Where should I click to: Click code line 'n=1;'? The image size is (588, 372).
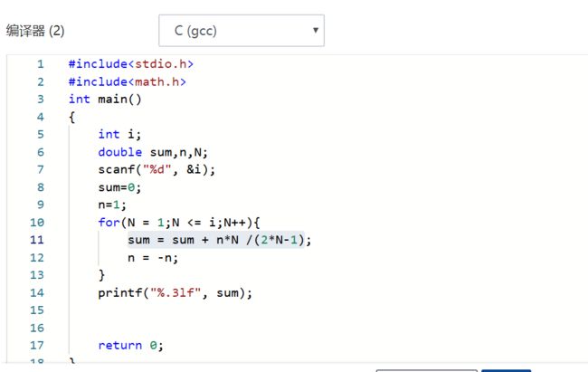click(x=112, y=205)
